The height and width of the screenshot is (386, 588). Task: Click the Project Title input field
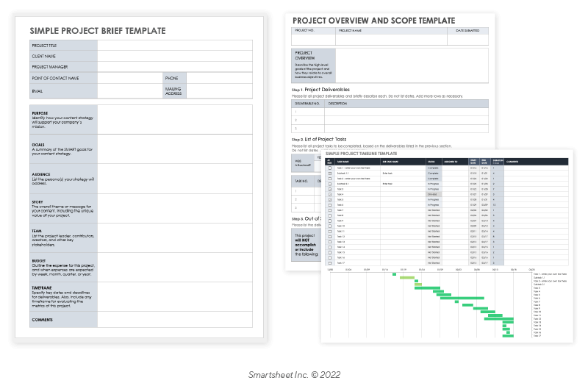tap(175, 46)
